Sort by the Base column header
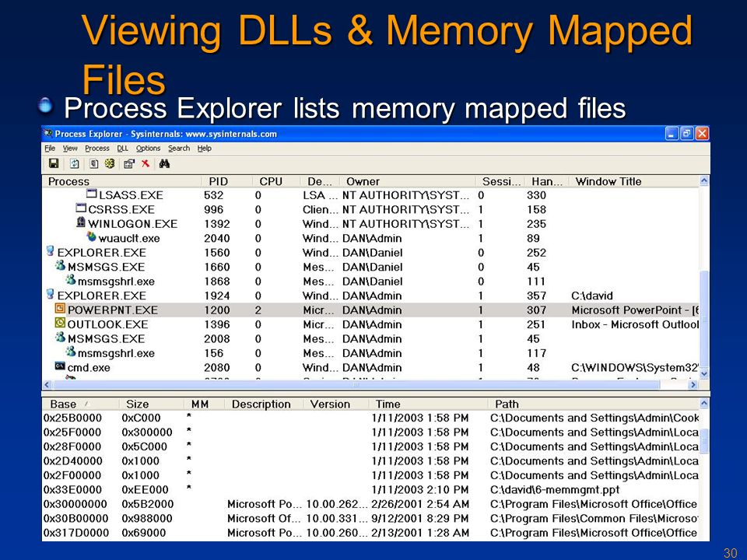The height and width of the screenshot is (560, 747). point(81,404)
